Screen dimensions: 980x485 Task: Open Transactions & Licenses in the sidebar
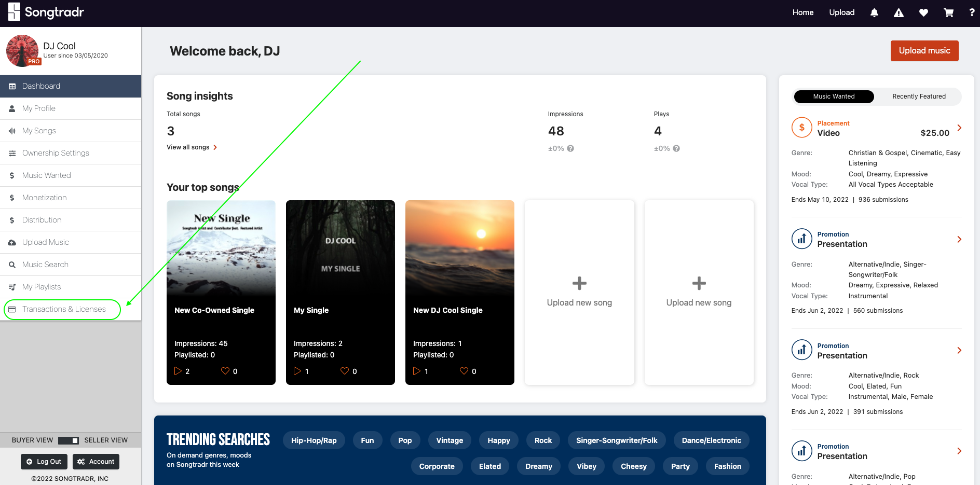pos(71,309)
